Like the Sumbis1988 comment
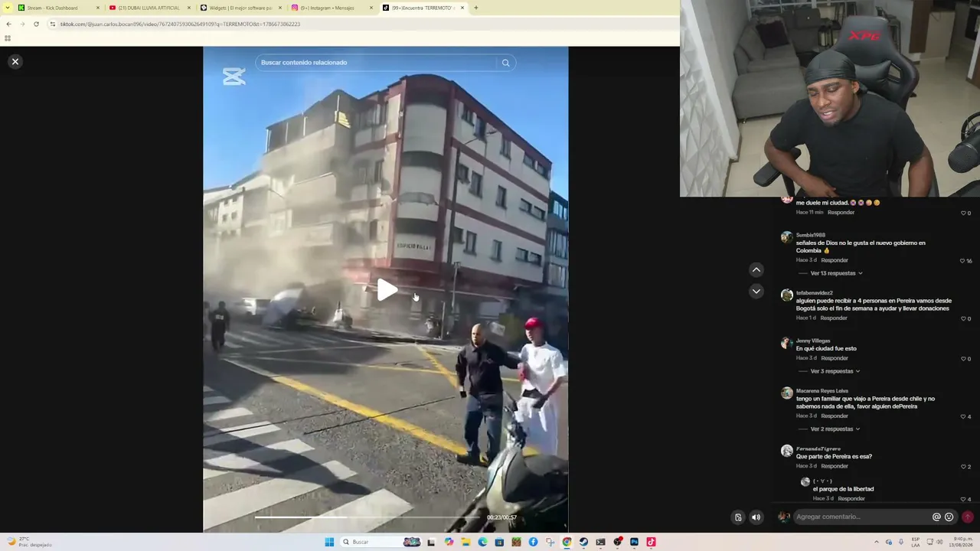This screenshot has width=980, height=551. pos(963,261)
